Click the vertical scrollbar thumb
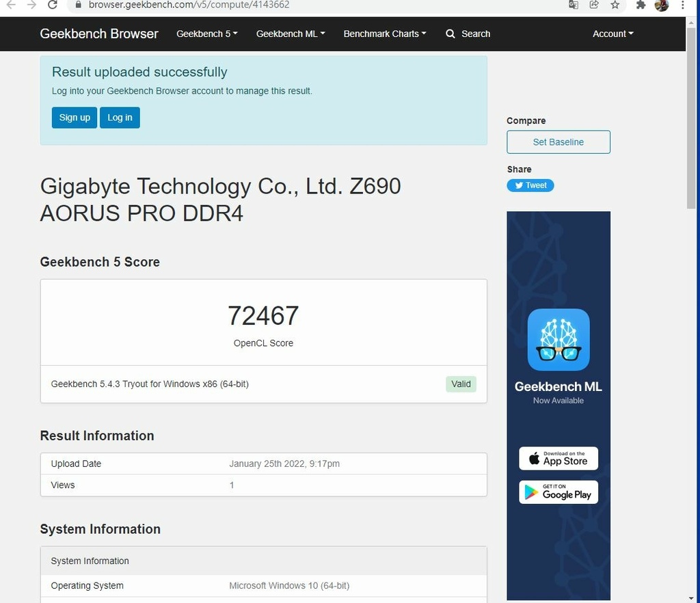 pyautogui.click(x=691, y=118)
